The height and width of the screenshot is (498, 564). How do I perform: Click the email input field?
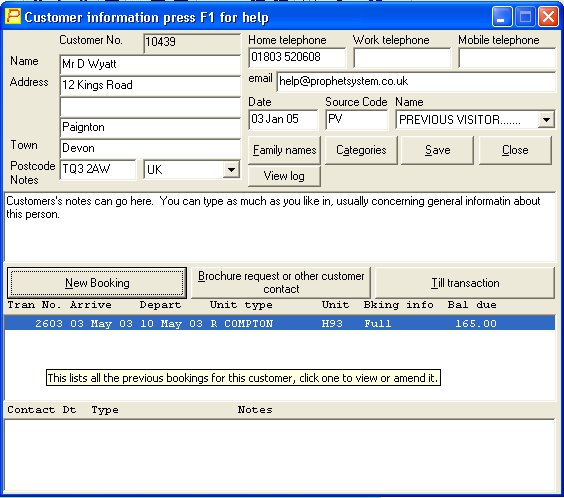(x=417, y=82)
